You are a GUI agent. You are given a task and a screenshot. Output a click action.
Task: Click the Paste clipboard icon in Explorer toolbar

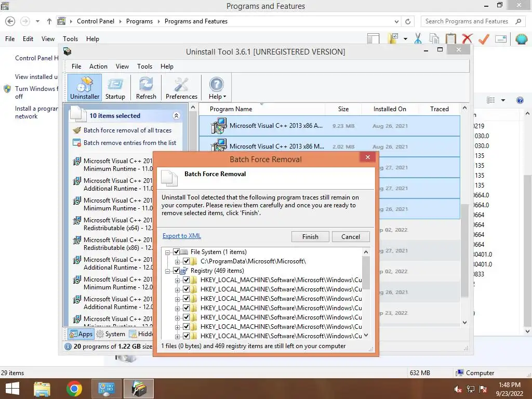pyautogui.click(x=450, y=38)
